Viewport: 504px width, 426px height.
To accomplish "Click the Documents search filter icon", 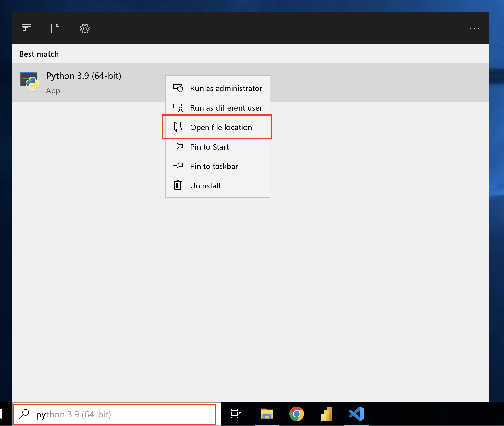I will coord(55,28).
